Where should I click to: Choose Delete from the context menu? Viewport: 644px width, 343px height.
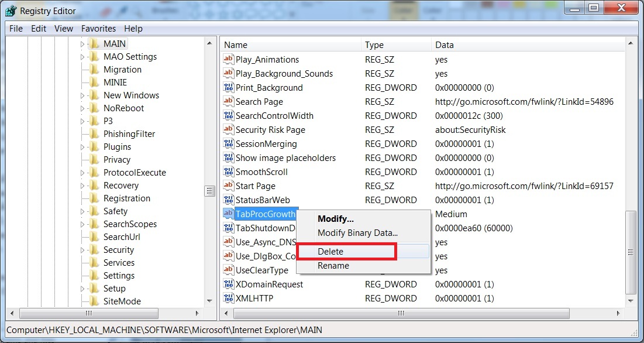pos(330,252)
